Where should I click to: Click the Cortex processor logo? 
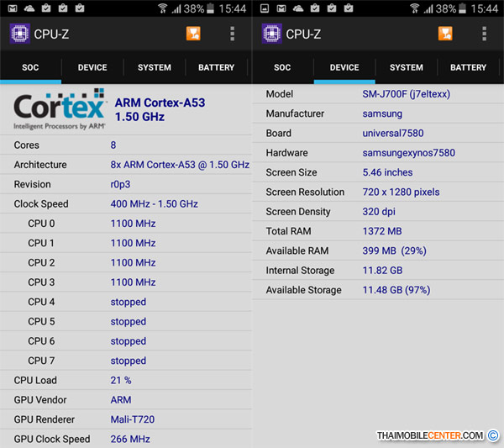[x=59, y=109]
